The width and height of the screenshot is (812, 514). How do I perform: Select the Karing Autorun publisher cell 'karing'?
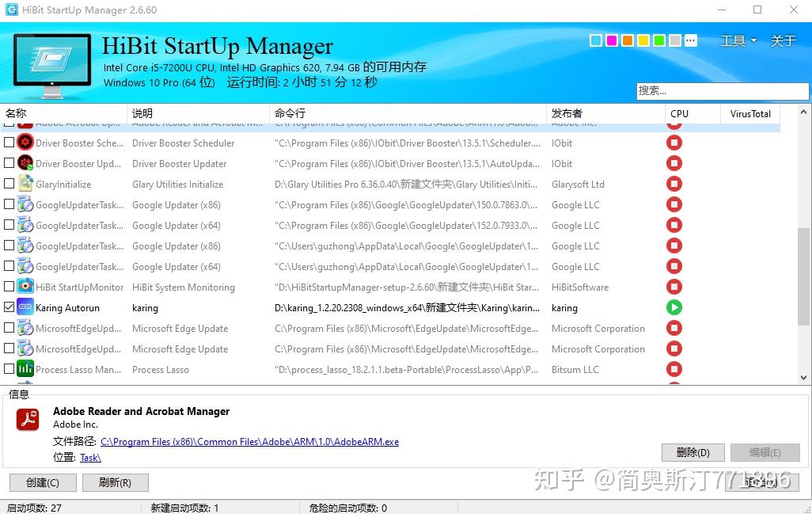click(x=564, y=308)
